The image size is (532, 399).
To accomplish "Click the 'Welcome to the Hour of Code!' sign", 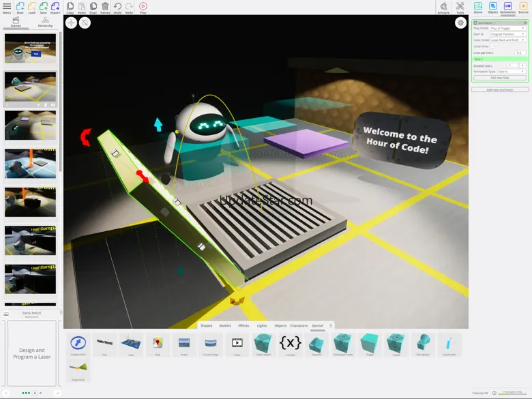I will [x=400, y=140].
